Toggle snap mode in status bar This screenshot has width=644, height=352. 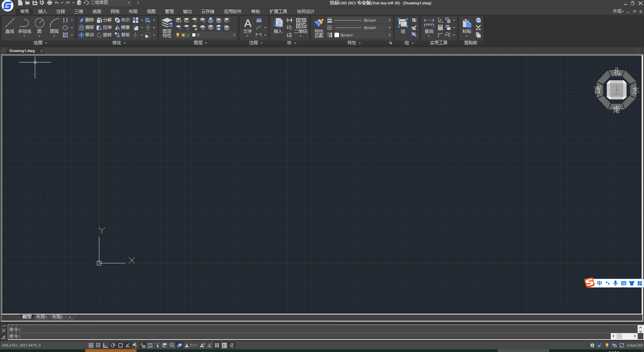click(x=91, y=345)
